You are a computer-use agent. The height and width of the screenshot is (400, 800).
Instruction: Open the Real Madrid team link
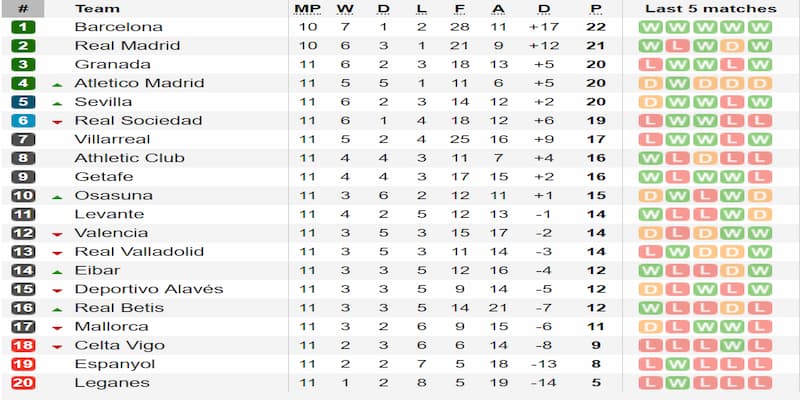pyautogui.click(x=127, y=45)
